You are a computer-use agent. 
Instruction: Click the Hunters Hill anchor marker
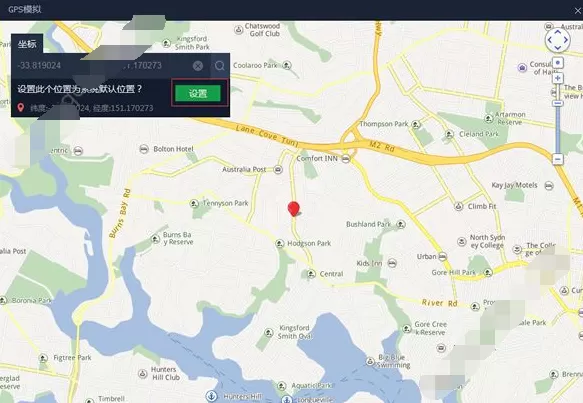(212, 396)
